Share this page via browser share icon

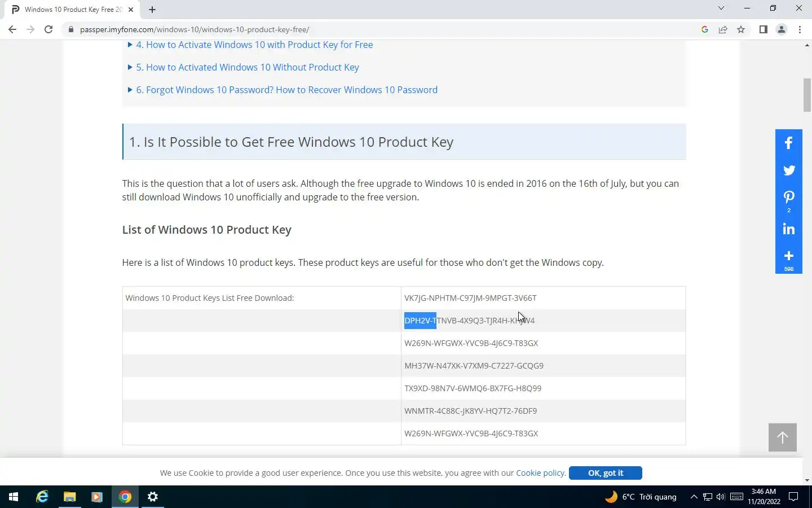click(722, 29)
